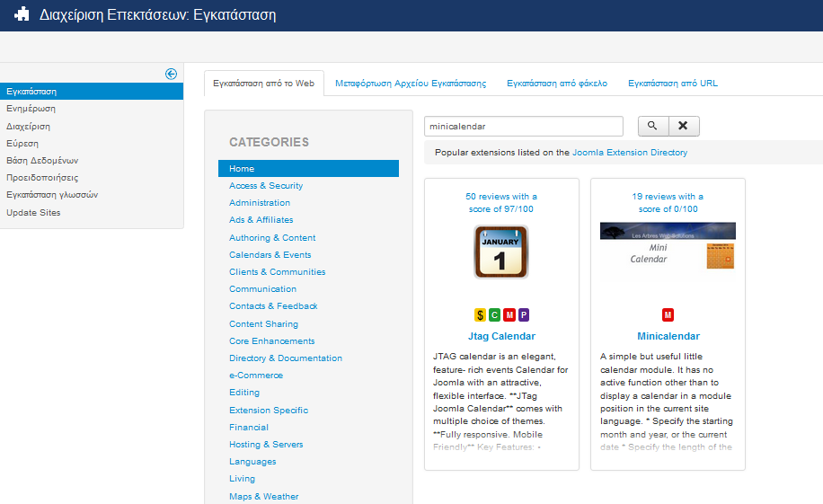This screenshot has width=823, height=504.
Task: Click the Jtag Calendar description text
Action: [500, 402]
